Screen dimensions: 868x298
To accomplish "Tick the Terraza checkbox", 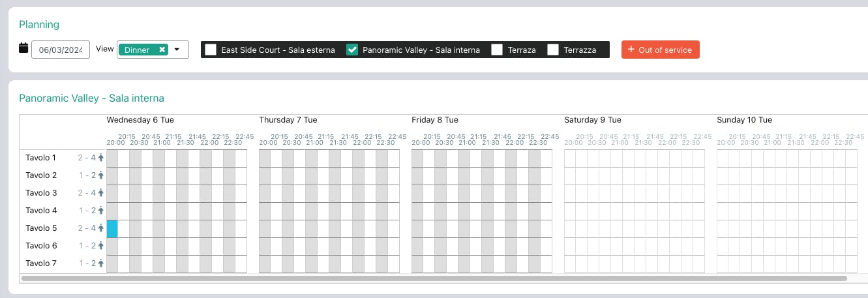I will (x=497, y=50).
